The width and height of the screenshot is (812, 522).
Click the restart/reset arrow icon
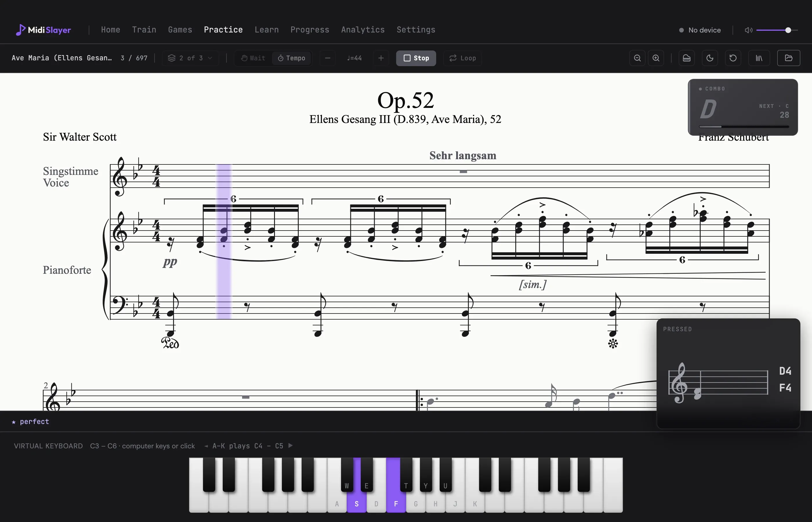tap(733, 58)
